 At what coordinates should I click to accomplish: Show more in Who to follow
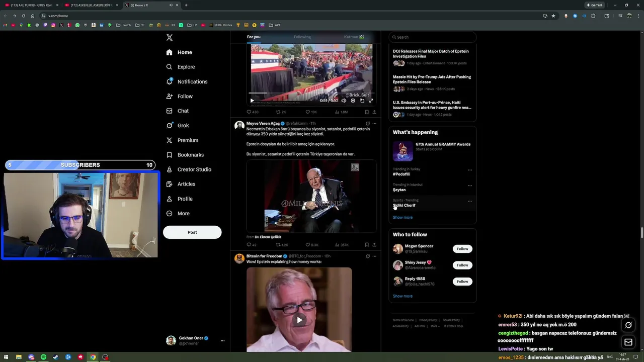tap(403, 296)
